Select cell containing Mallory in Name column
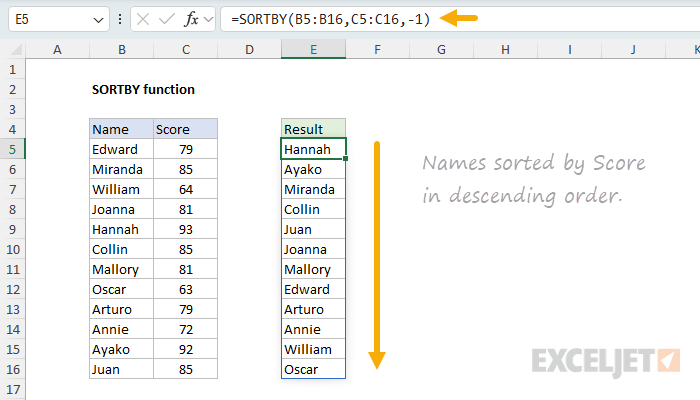This screenshot has height=400, width=700. [121, 269]
